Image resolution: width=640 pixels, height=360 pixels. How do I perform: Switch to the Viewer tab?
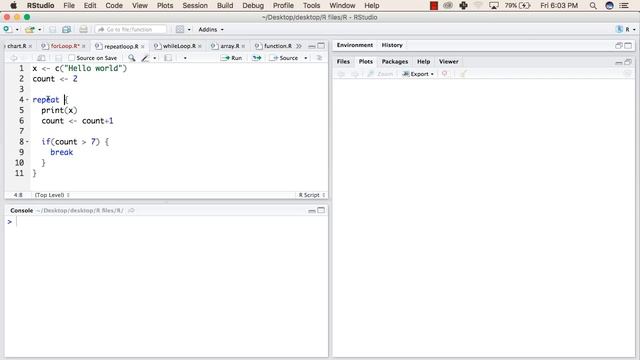449,62
